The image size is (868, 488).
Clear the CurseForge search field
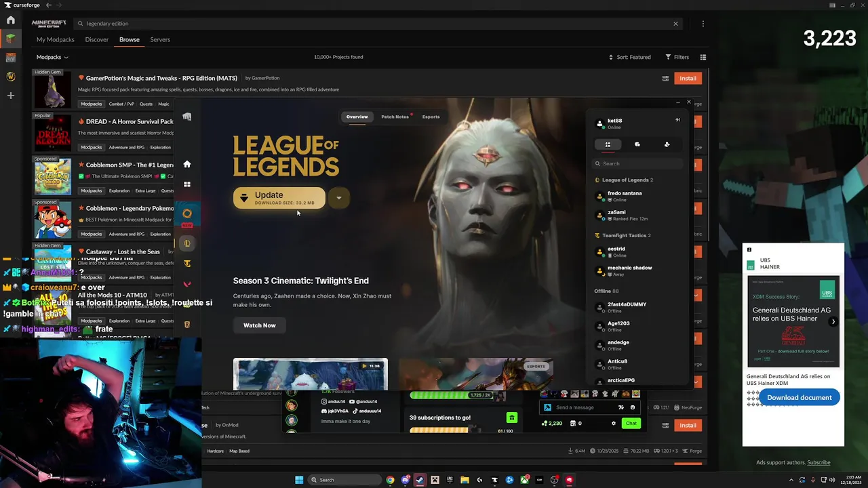pyautogui.click(x=675, y=24)
